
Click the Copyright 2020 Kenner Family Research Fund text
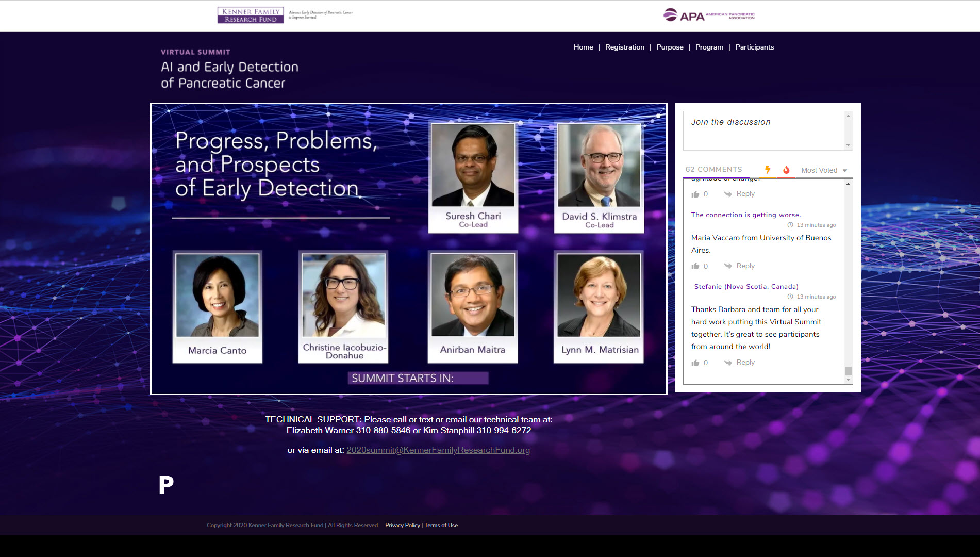(x=292, y=525)
